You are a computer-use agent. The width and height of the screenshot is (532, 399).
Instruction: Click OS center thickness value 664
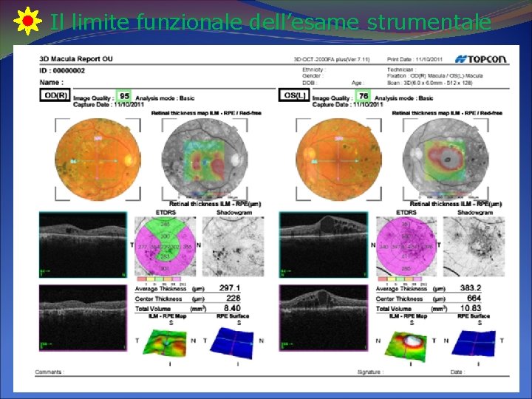tap(474, 299)
